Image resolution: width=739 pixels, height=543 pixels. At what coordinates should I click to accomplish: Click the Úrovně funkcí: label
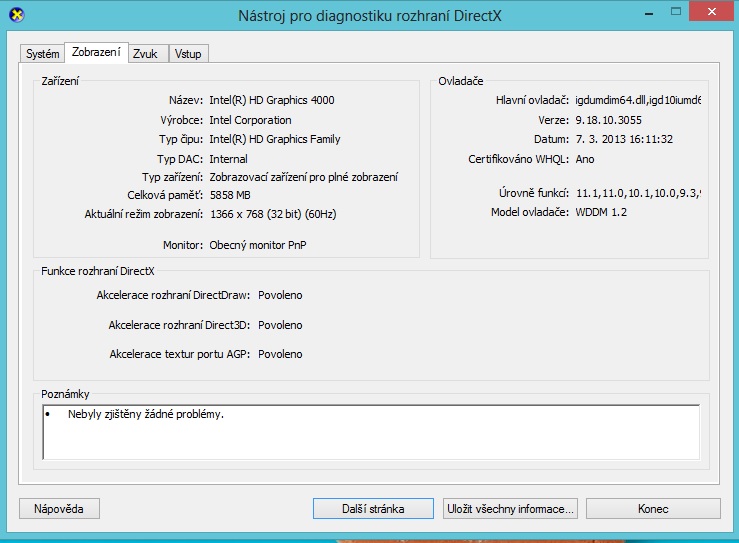534,193
